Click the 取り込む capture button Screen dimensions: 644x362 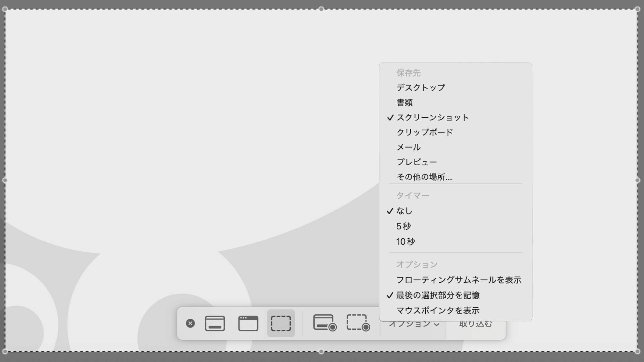tap(475, 323)
